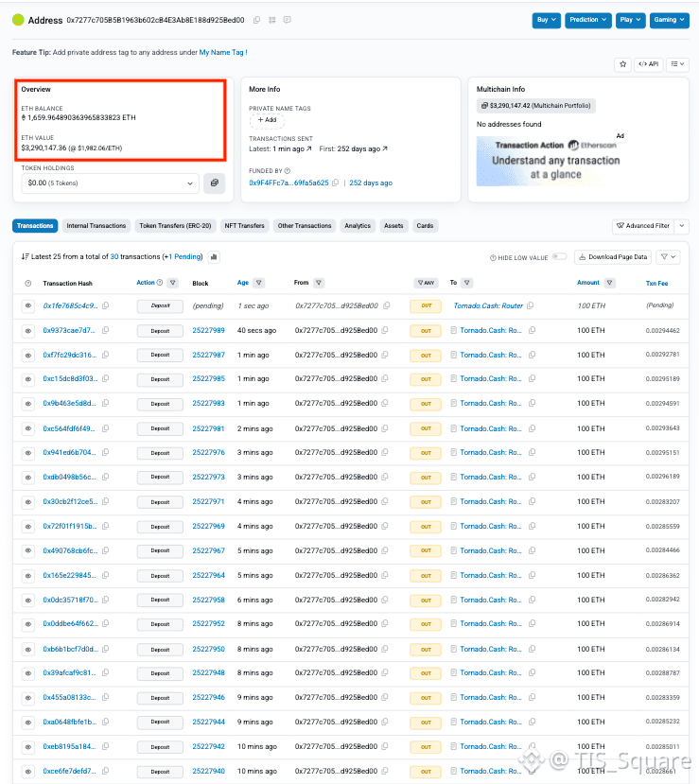This screenshot has height=784, width=699.
Task: Copy Tornado.Cash address in block 25227964 row
Action: tap(533, 575)
